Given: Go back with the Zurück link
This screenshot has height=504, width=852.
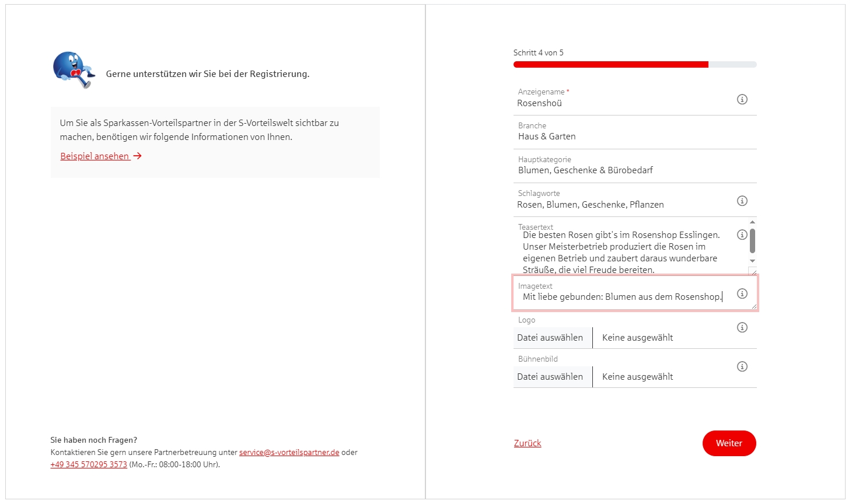Looking at the screenshot, I should click(528, 443).
